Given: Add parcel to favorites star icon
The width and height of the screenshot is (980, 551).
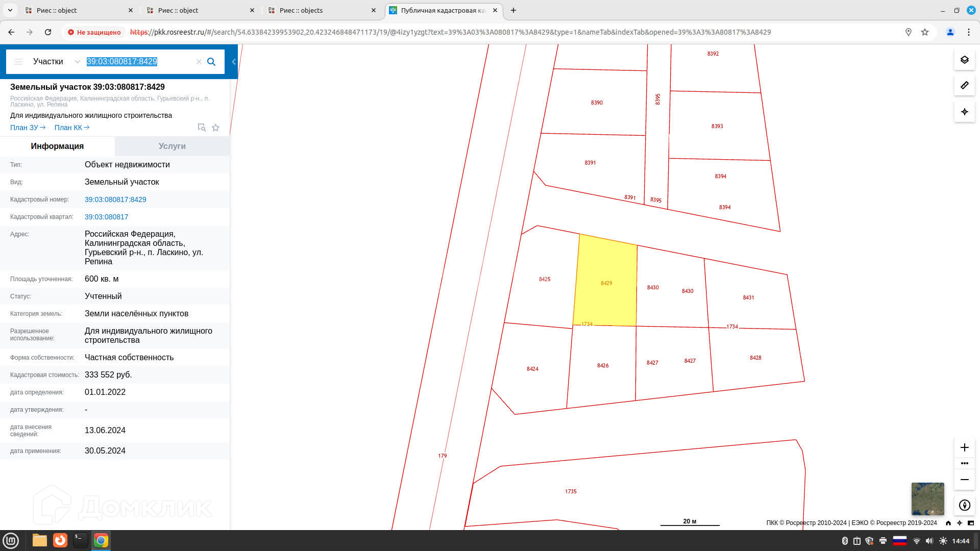Looking at the screenshot, I should 215,128.
